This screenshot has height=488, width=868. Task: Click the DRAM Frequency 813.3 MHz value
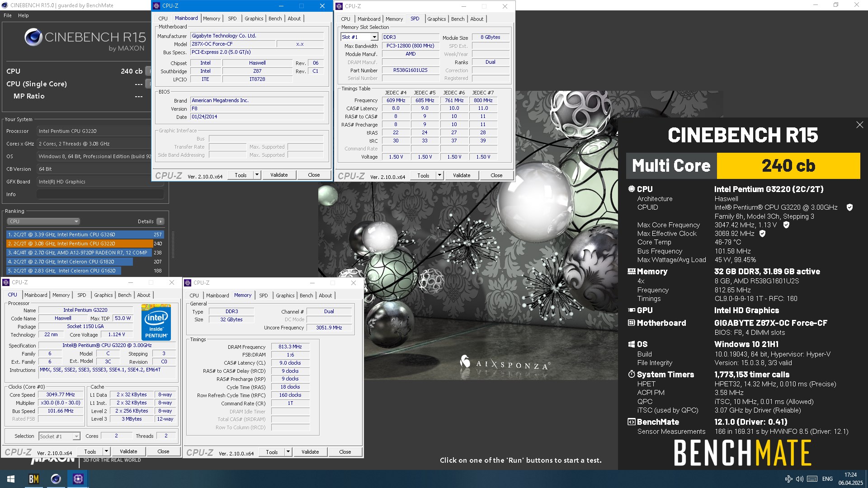point(290,347)
